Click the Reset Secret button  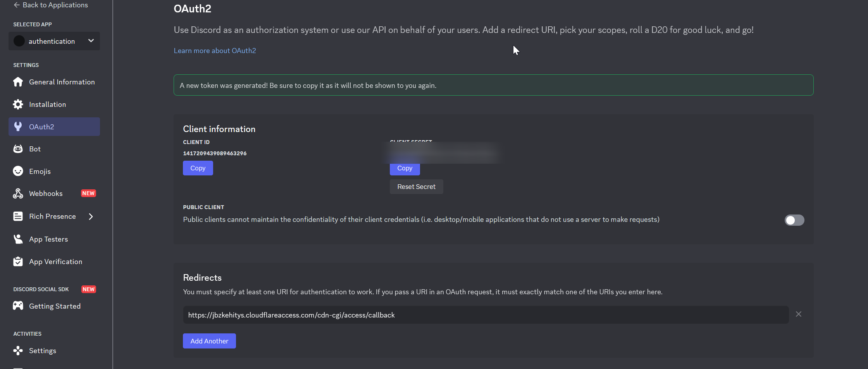[416, 187]
